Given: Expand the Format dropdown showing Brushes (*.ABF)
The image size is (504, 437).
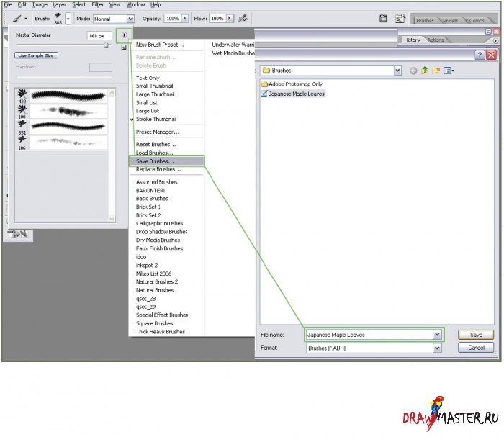Looking at the screenshot, I should click(x=437, y=348).
